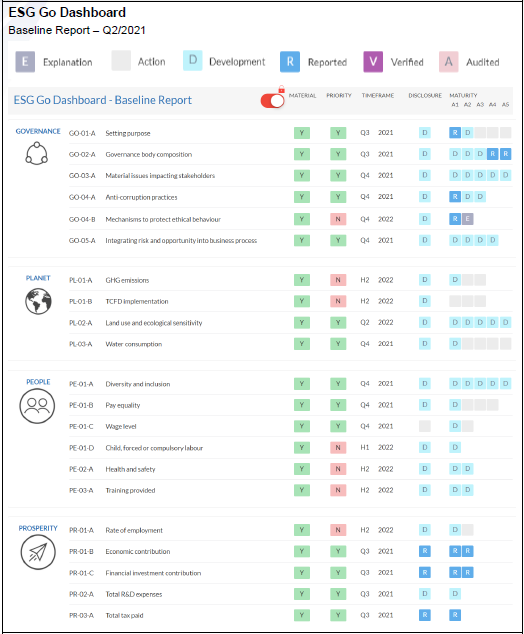Click the grey Action legend swatch

click(x=121, y=61)
